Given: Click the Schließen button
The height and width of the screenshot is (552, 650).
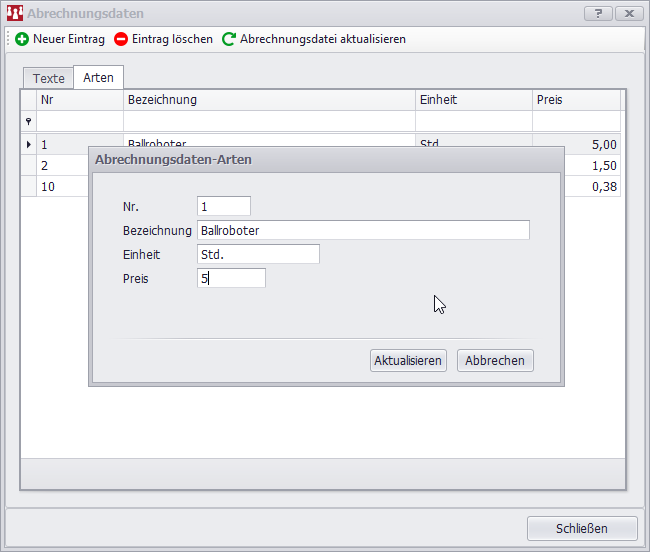Looking at the screenshot, I should tap(581, 528).
